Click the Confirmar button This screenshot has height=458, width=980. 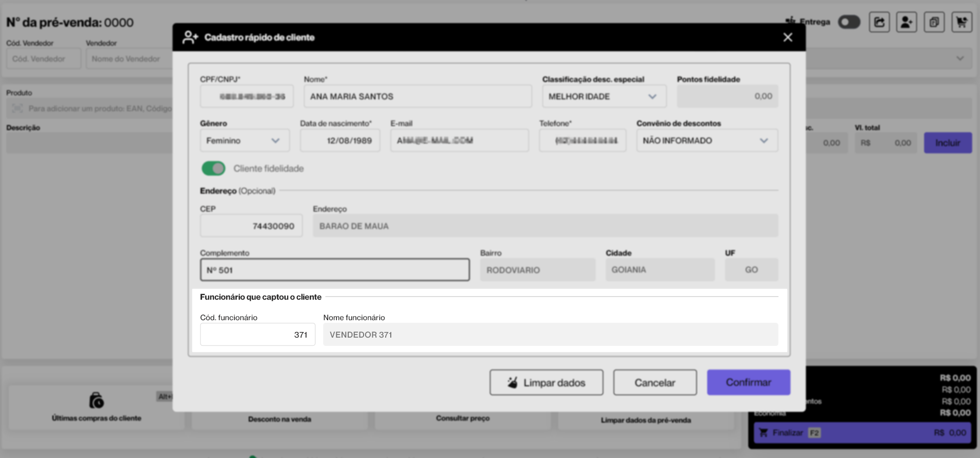pos(748,383)
